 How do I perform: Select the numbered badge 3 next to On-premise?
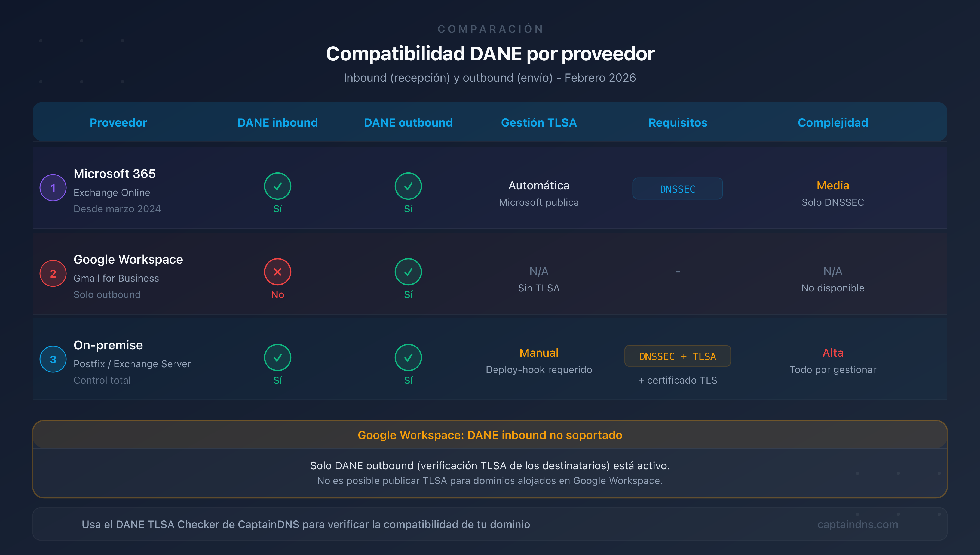(53, 359)
